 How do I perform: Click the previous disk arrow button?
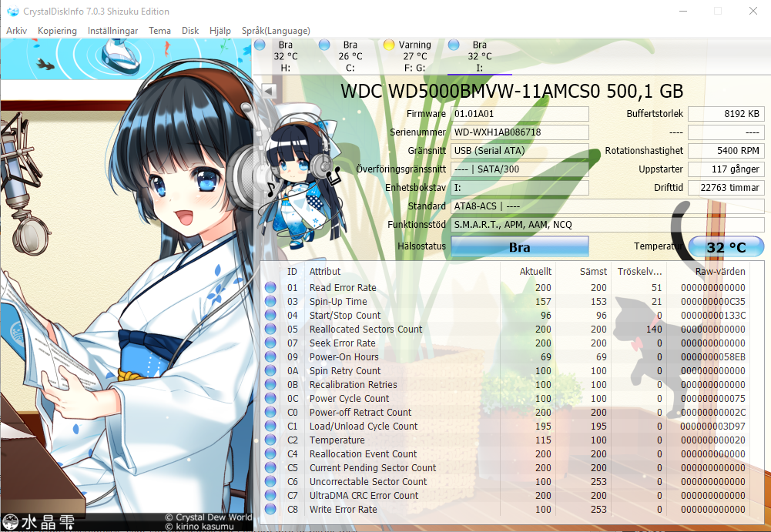point(269,91)
